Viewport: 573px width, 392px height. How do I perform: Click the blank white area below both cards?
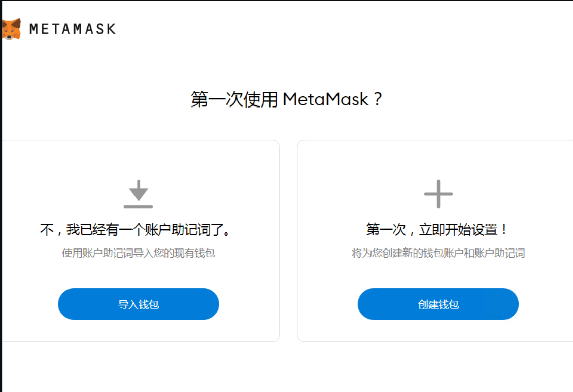(286, 367)
